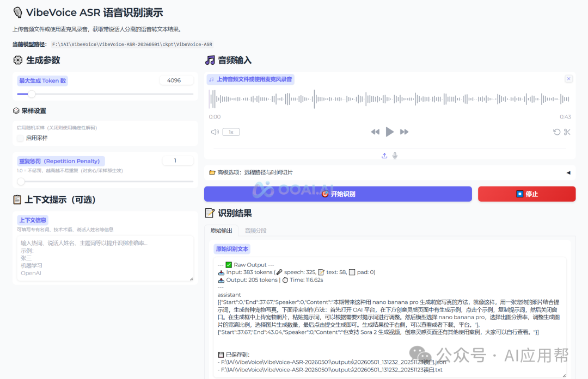Image resolution: width=588 pixels, height=379 pixels.
Task: Switch to the 原始输出 tab
Action: click(221, 231)
